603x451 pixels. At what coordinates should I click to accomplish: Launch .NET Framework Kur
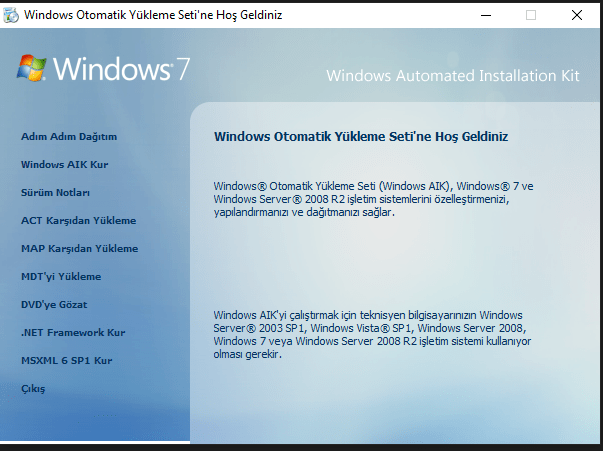click(x=73, y=333)
